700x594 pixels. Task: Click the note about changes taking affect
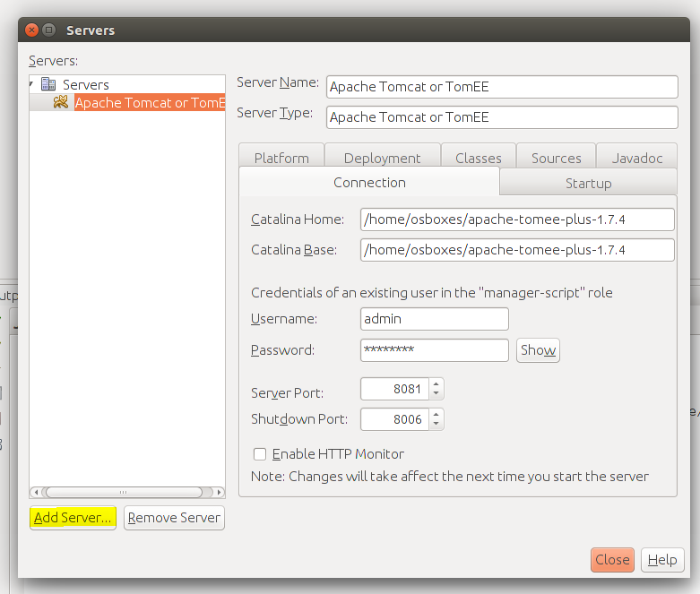(x=450, y=477)
